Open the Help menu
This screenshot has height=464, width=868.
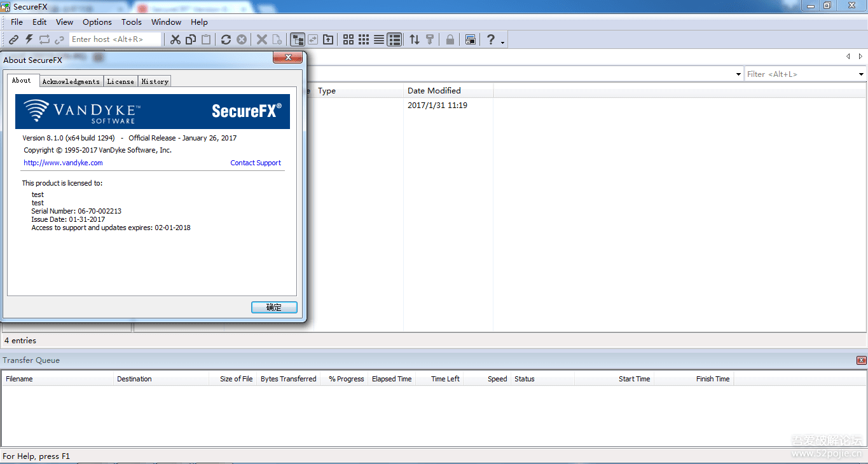pos(199,22)
